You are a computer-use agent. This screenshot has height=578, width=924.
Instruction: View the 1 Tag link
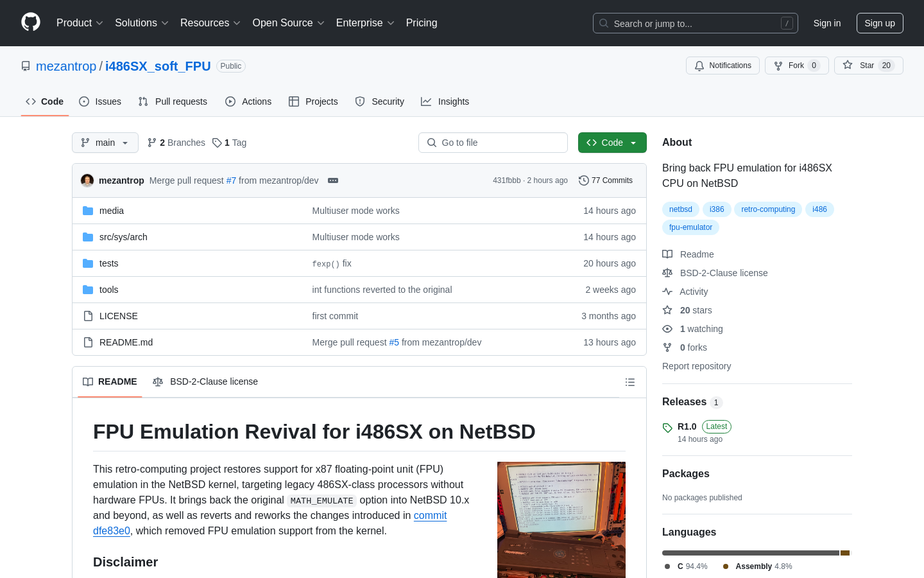click(230, 143)
